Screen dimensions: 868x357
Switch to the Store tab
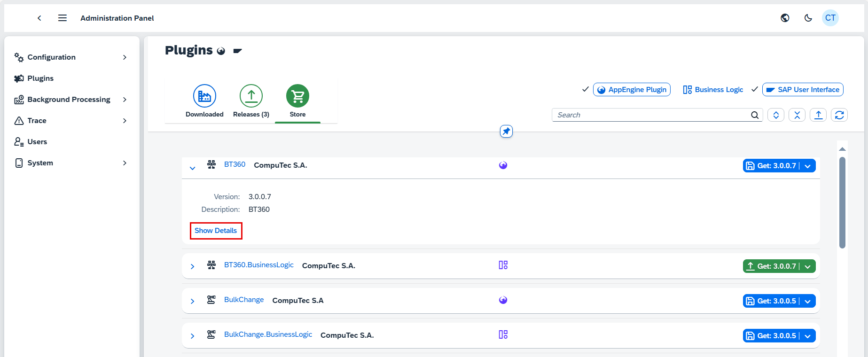coord(297,101)
